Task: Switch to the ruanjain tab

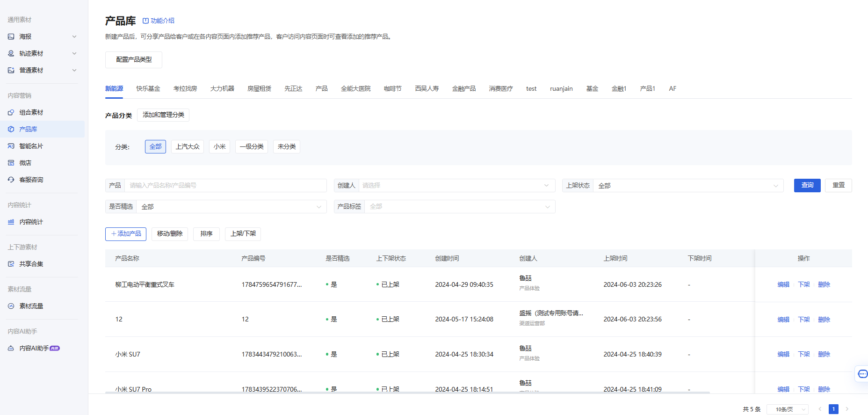Action: coord(561,88)
